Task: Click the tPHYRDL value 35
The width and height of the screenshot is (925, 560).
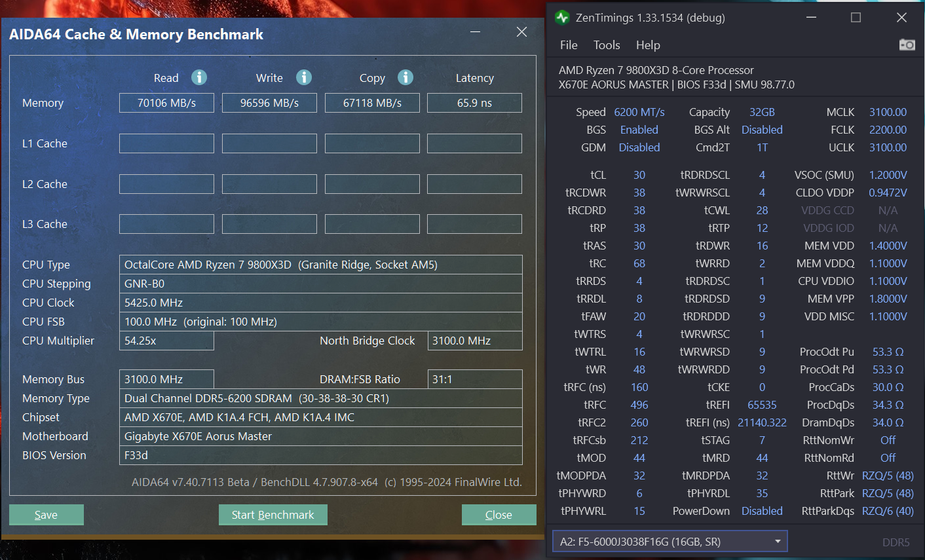Action: (x=762, y=493)
